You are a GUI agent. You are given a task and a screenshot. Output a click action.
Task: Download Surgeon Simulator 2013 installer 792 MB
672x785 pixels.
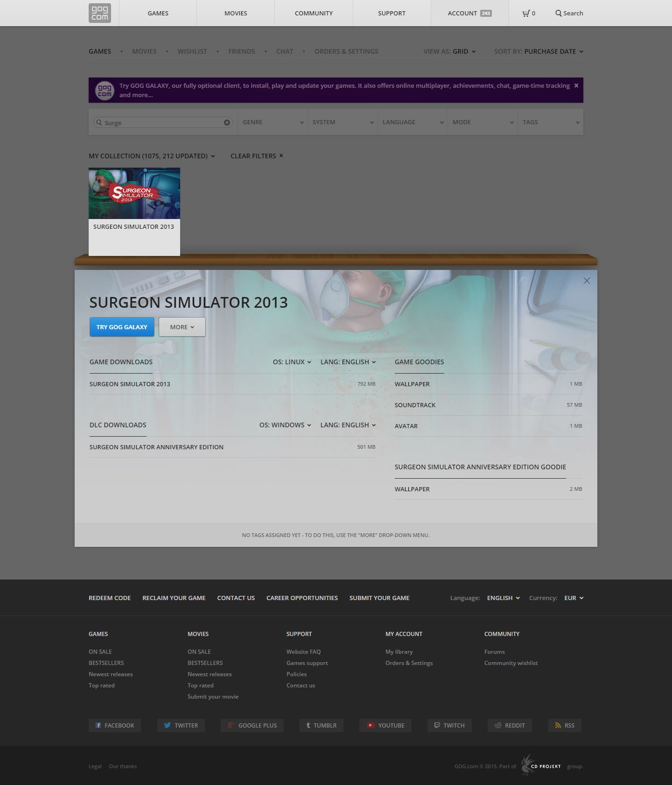tap(232, 384)
